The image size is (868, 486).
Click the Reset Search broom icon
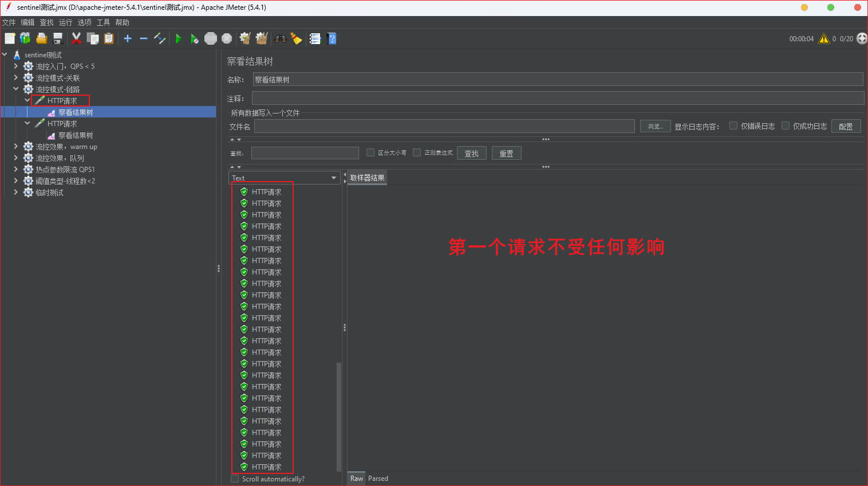[296, 38]
